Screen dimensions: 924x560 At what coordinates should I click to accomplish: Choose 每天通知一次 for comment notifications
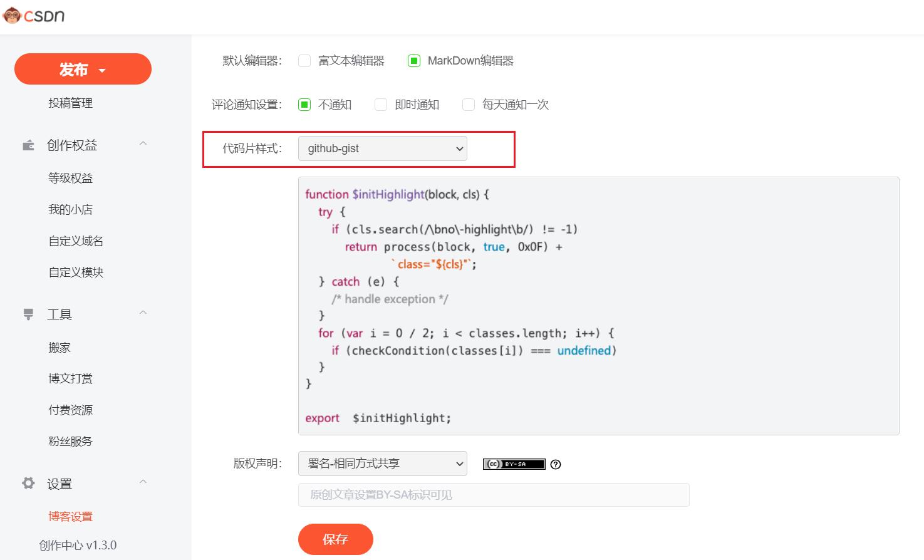click(x=469, y=105)
